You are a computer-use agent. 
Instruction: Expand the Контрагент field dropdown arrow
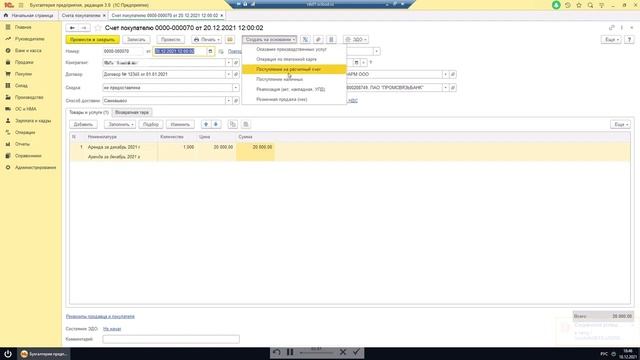click(x=229, y=63)
